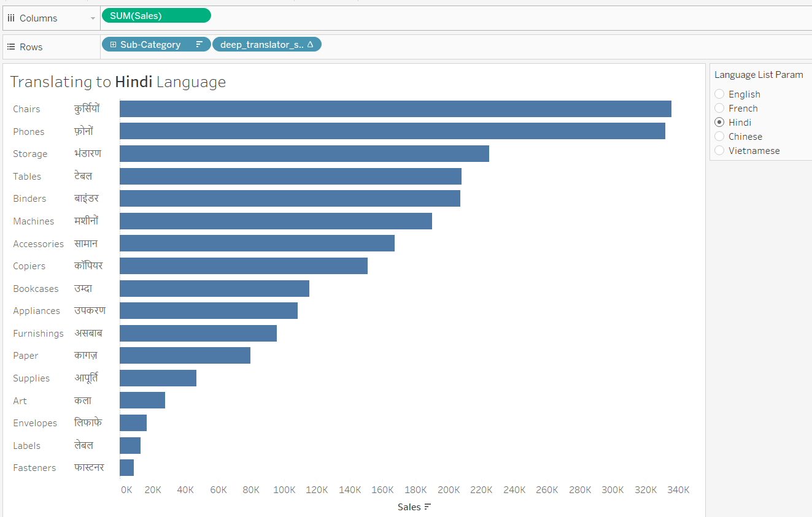This screenshot has height=517, width=812.
Task: Select the Labels sales bar
Action: coord(130,446)
